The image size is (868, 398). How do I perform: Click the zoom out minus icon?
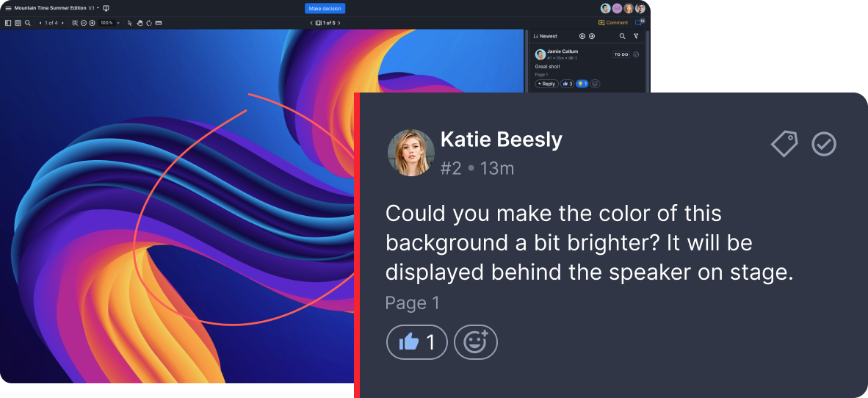[x=83, y=23]
